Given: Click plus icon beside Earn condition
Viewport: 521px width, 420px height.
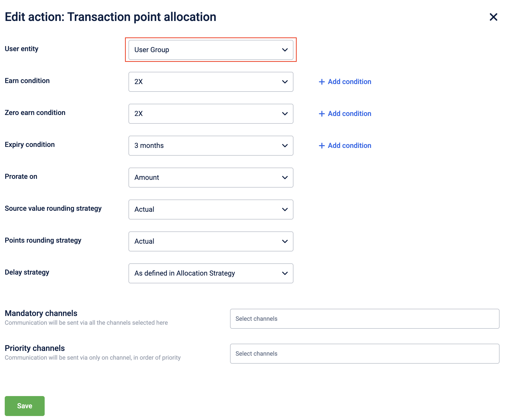Looking at the screenshot, I should tap(322, 82).
